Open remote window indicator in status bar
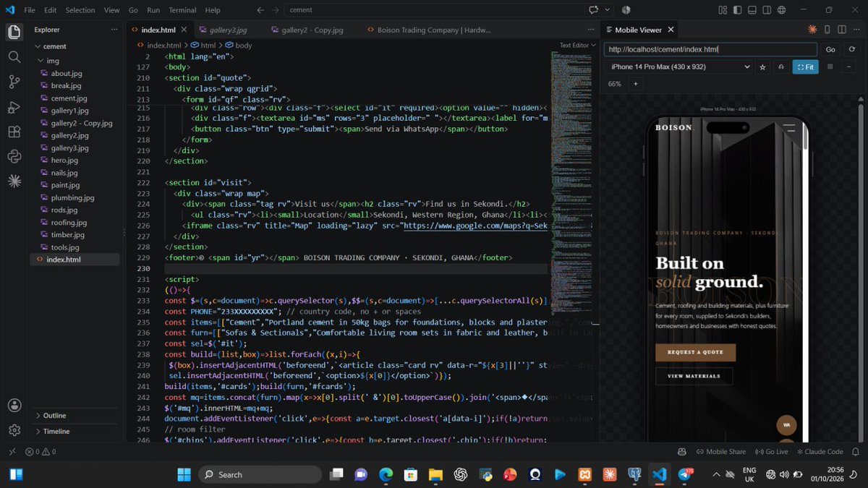 (11, 452)
